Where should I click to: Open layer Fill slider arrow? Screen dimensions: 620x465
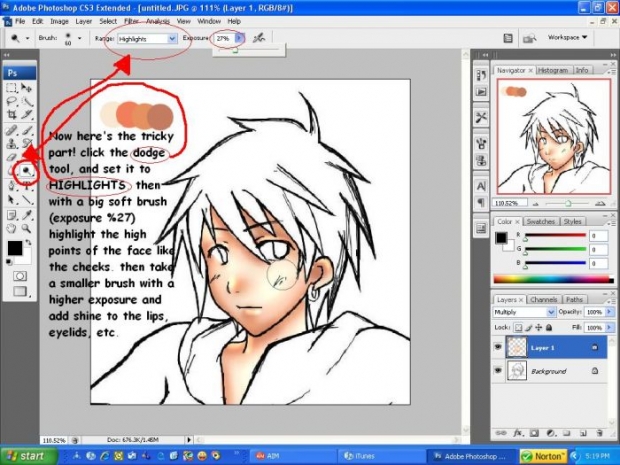609,328
